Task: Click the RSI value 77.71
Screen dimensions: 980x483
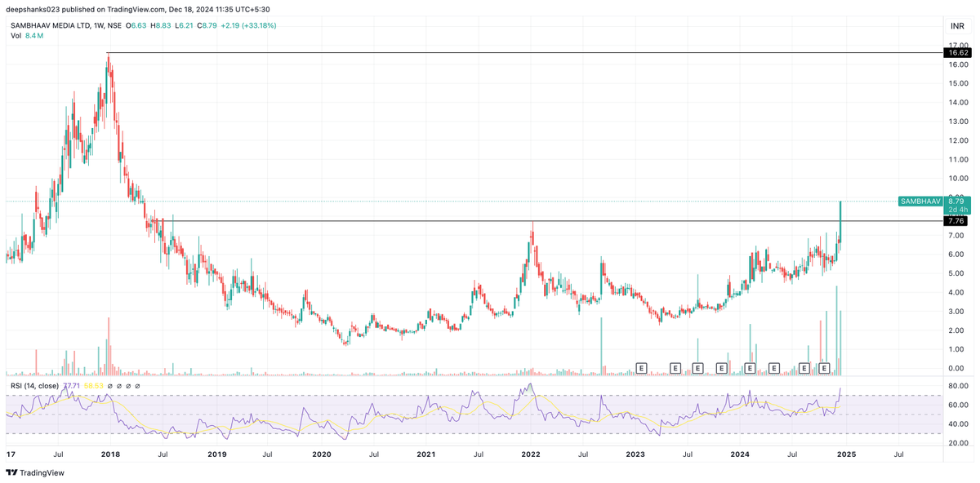Action: point(72,385)
